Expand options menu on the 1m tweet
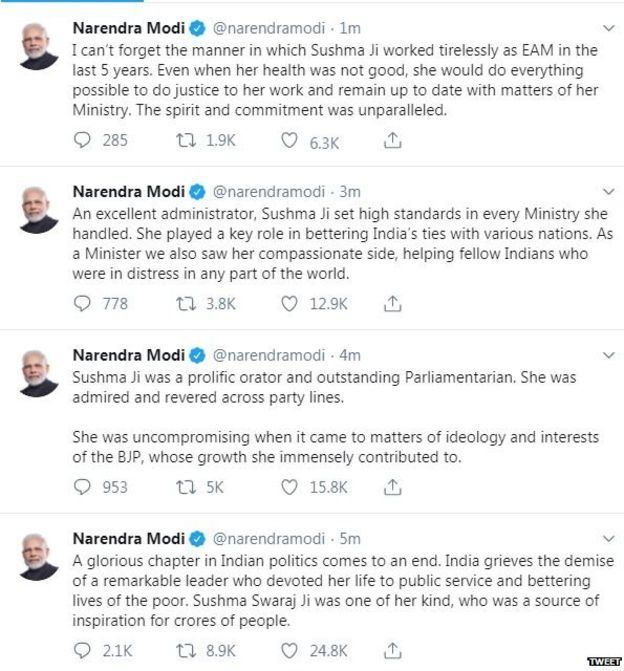Screen dimensions: 624x671 click(603, 27)
